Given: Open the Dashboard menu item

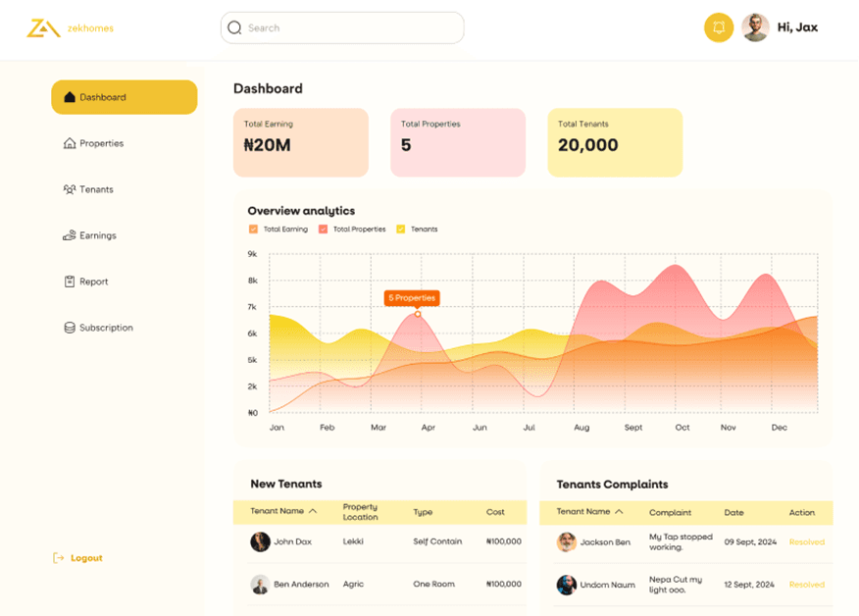Looking at the screenshot, I should pos(124,97).
